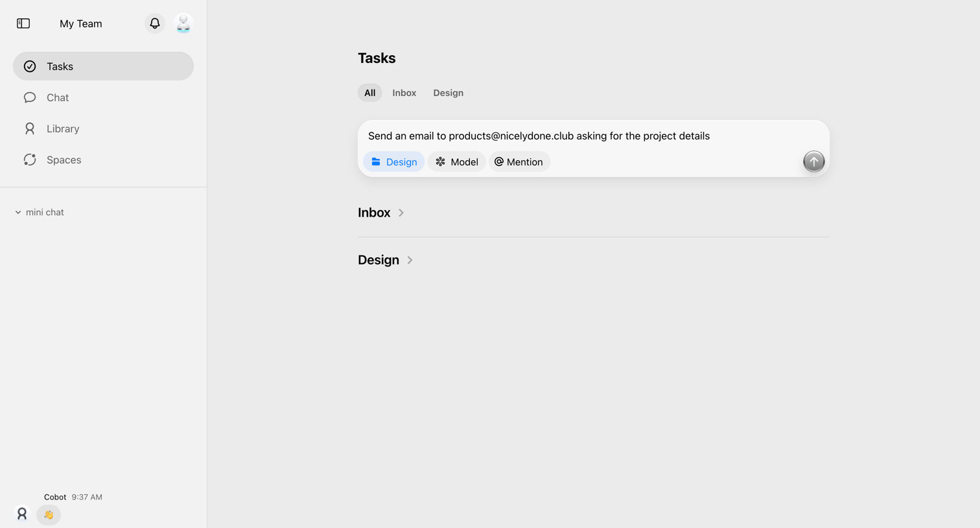Switch to the Design tab
This screenshot has height=528, width=980.
(449, 93)
